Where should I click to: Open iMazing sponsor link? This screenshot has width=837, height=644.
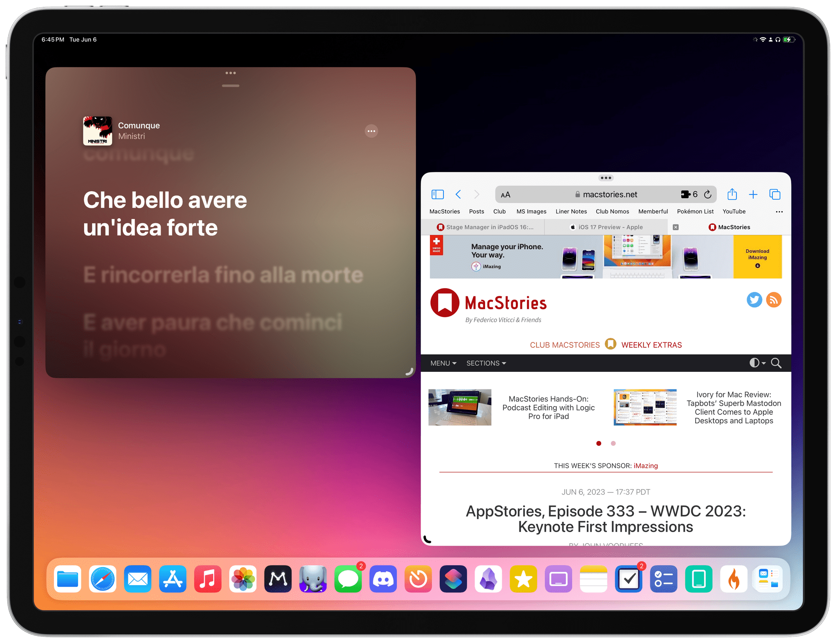coord(646,466)
